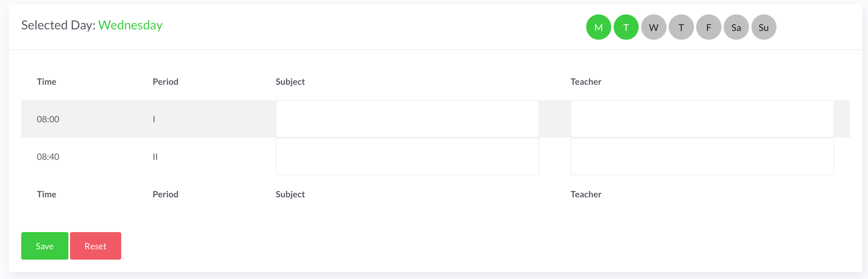Pick the Su day circle for Sunday
Screen dimensions: 868x279
[x=764, y=27]
